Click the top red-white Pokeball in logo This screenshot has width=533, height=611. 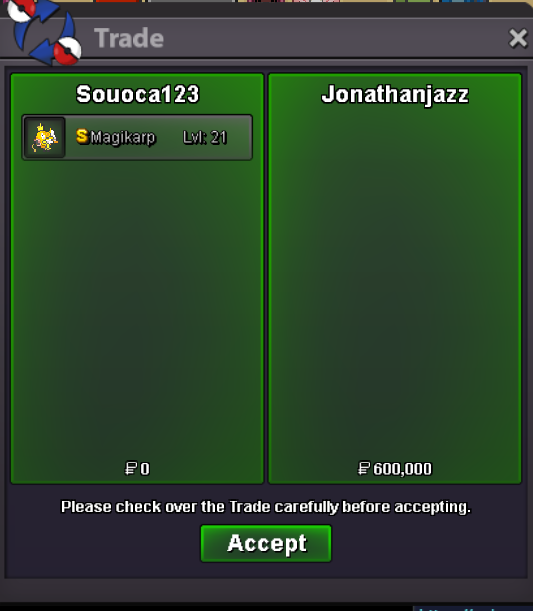coord(21,10)
